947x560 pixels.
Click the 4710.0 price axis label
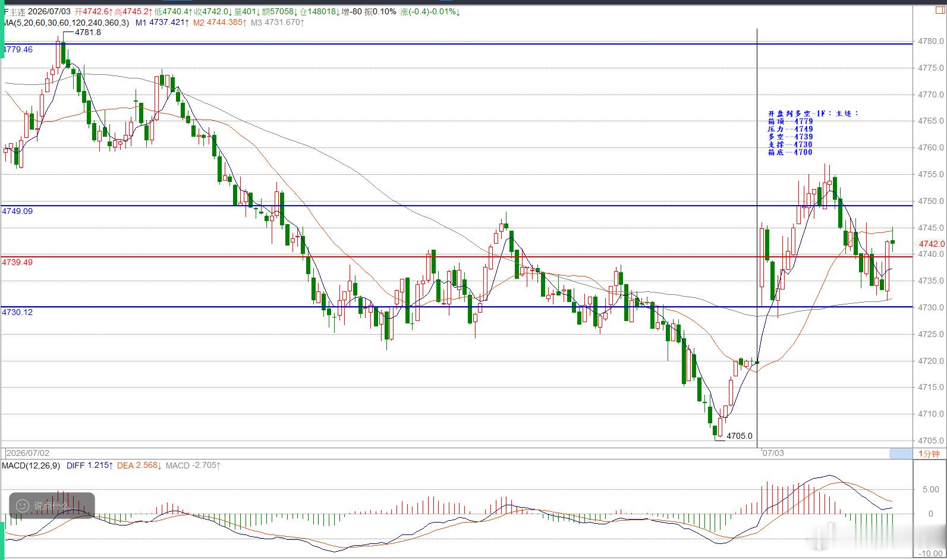click(931, 414)
